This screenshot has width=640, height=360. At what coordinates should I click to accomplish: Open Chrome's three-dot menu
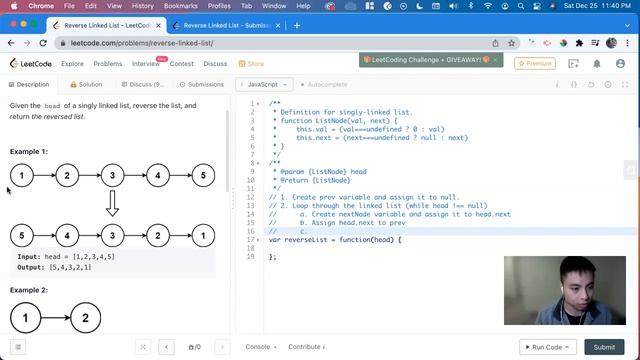627,43
